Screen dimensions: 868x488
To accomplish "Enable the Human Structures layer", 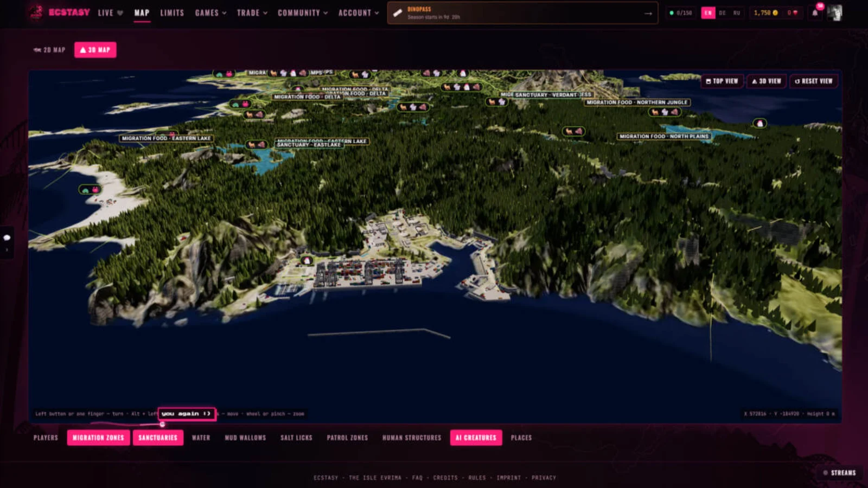I will coord(412,438).
